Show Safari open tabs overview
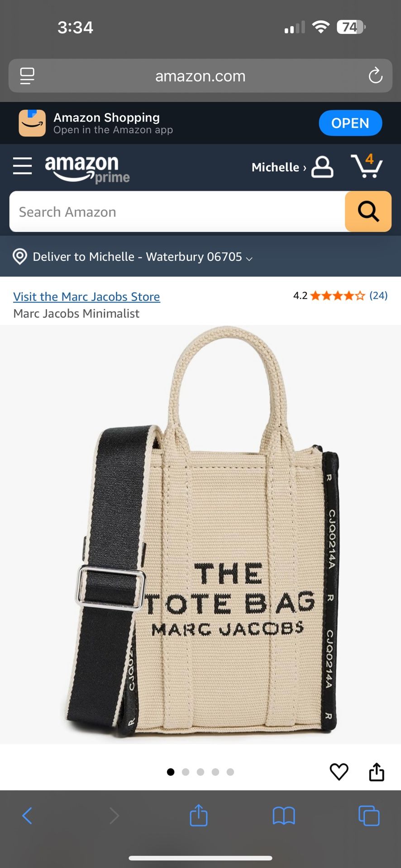Screen dimensions: 401x868 click(369, 816)
